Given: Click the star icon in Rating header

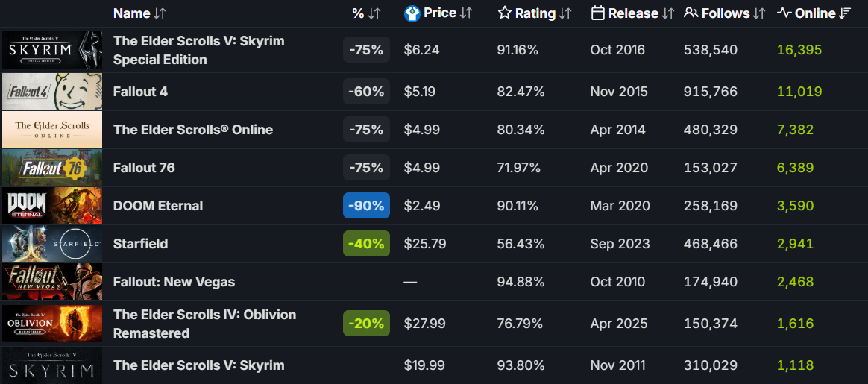Looking at the screenshot, I should click(x=505, y=13).
